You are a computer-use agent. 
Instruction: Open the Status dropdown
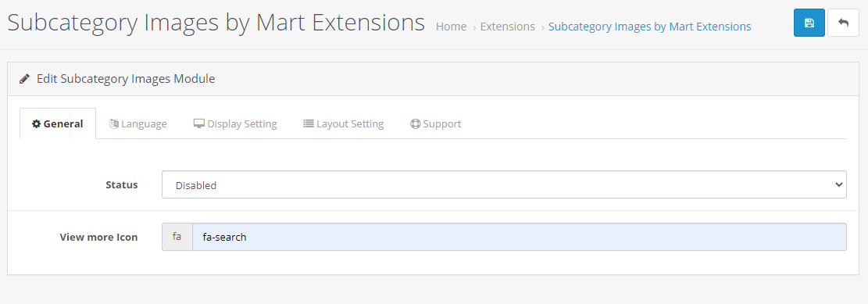point(504,185)
